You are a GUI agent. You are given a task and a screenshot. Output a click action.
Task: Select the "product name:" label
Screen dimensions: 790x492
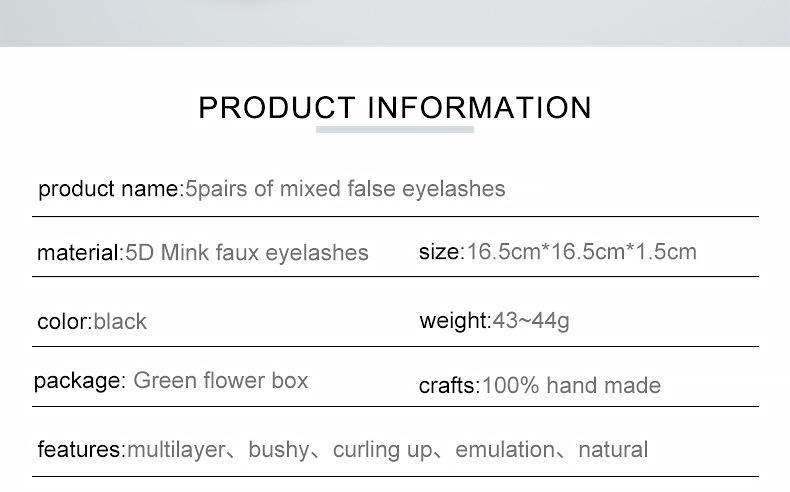pos(110,189)
